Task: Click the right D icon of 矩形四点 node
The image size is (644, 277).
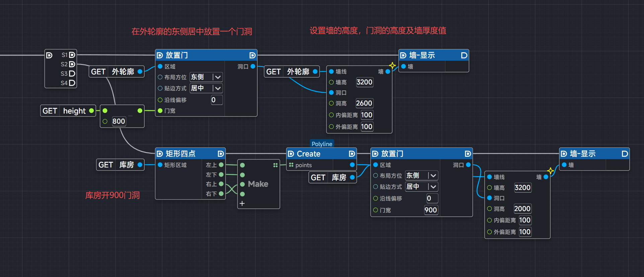Action: coord(221,154)
